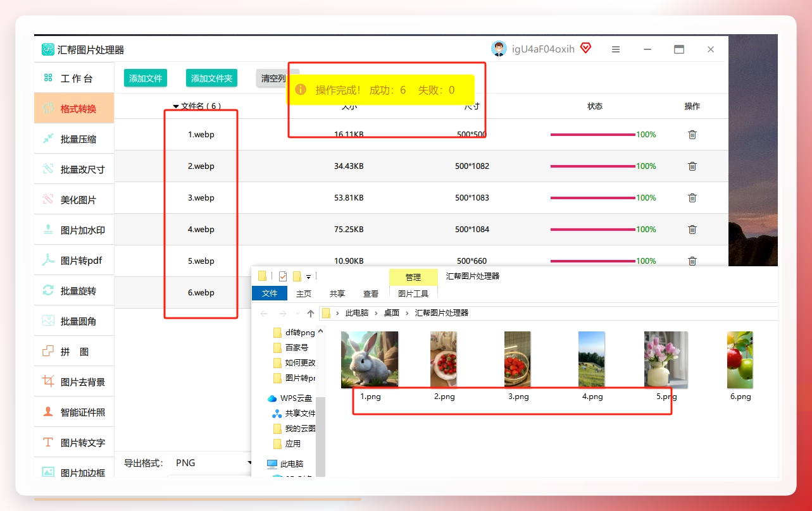Select the 5.png tulip thumbnail
This screenshot has height=511, width=812.
click(666, 360)
